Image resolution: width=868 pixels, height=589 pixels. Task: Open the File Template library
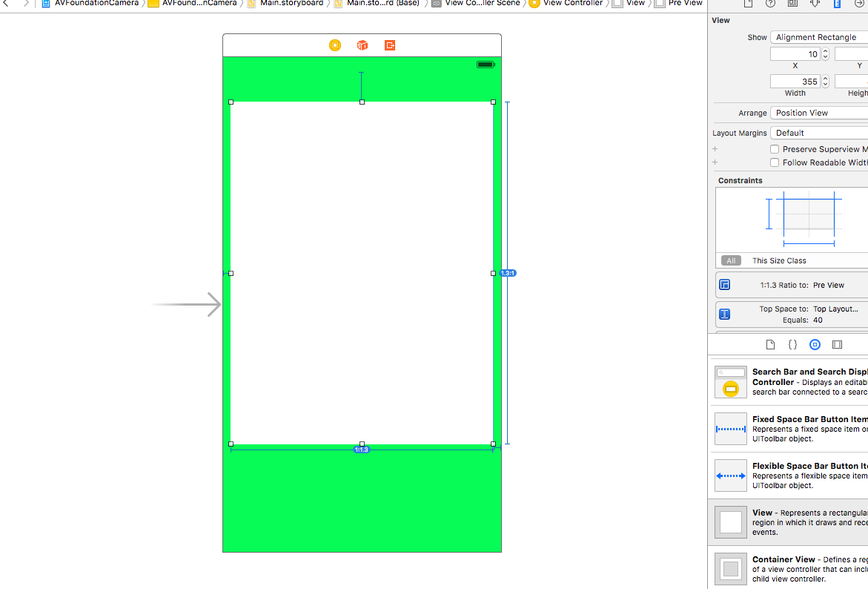tap(770, 344)
